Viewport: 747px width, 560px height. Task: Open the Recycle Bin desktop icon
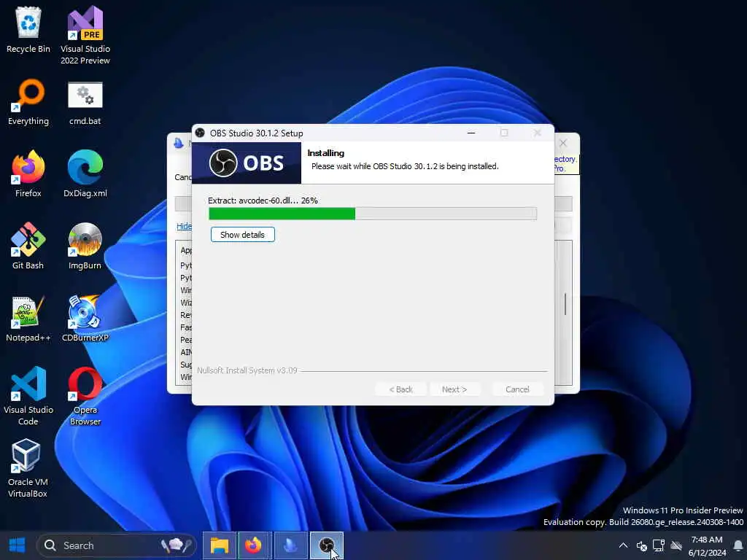point(28,29)
